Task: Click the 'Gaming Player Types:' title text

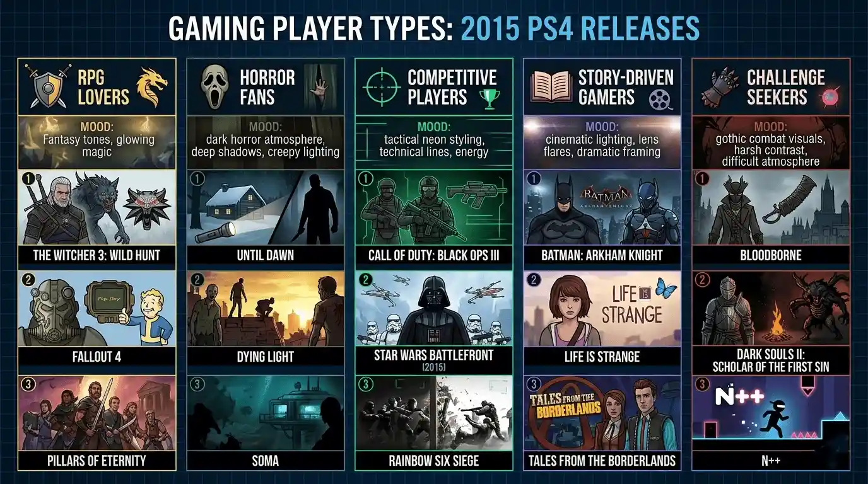Action: [x=310, y=29]
